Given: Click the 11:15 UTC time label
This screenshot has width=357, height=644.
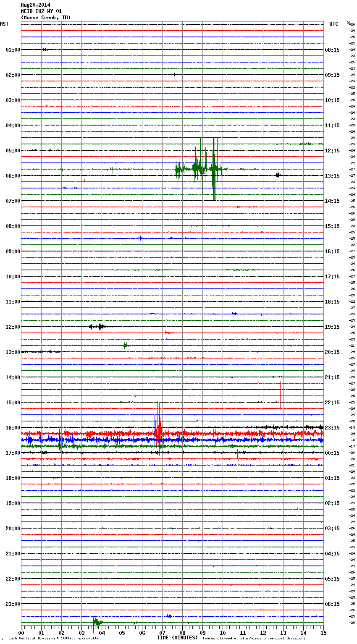Looking at the screenshot, I should click(x=332, y=126).
